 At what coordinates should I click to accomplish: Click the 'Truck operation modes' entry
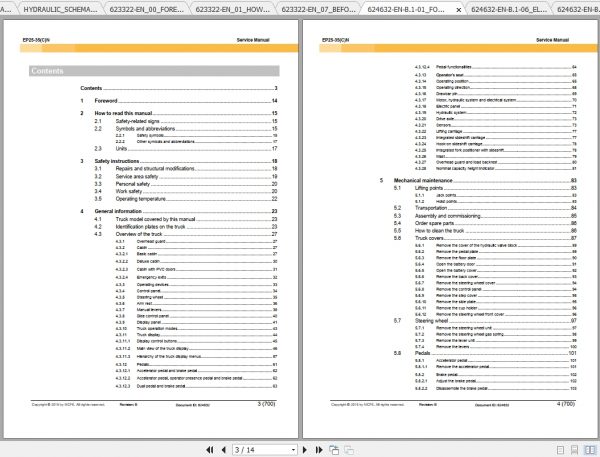click(157, 328)
